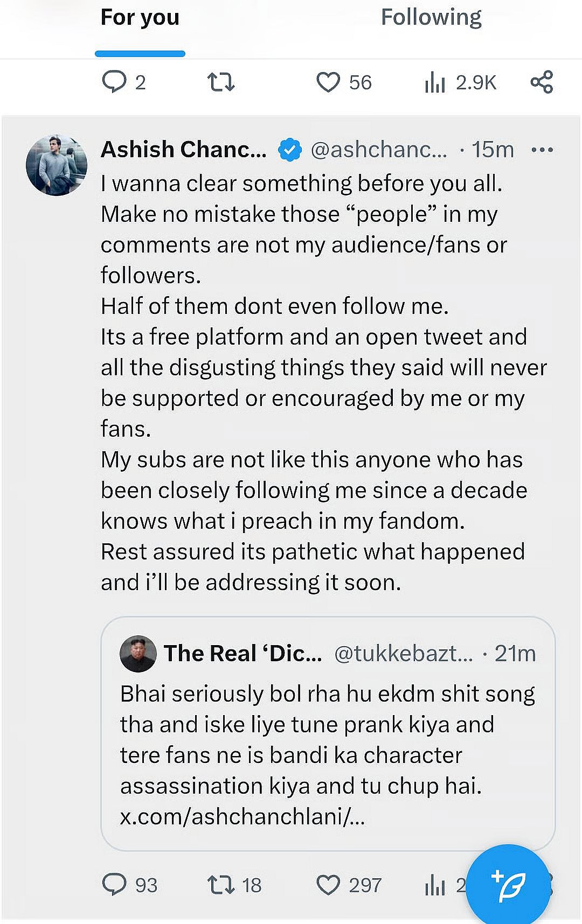Open Ashish's profile picture

coord(57,165)
